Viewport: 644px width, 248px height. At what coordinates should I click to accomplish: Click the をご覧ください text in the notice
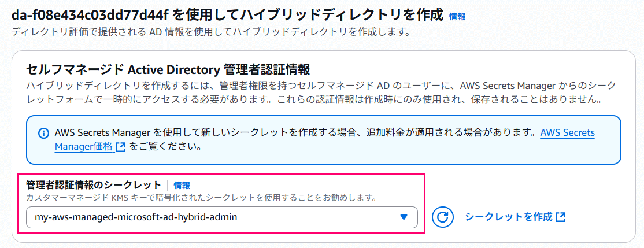(x=165, y=147)
